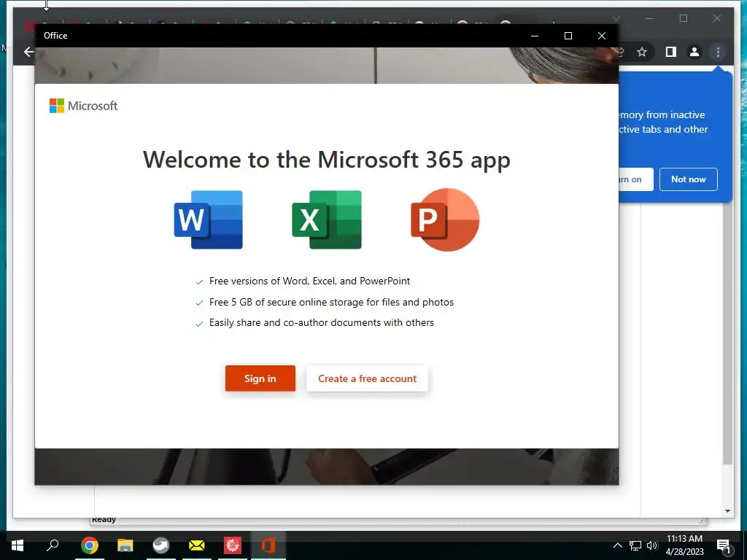Image resolution: width=747 pixels, height=560 pixels.
Task: Click scrollbar down arrow in Chrome
Action: pyautogui.click(x=727, y=511)
